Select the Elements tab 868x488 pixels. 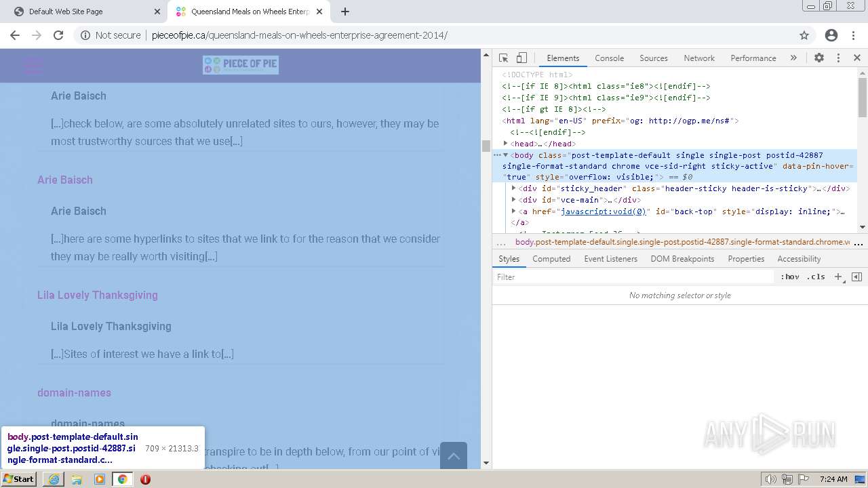pos(563,58)
